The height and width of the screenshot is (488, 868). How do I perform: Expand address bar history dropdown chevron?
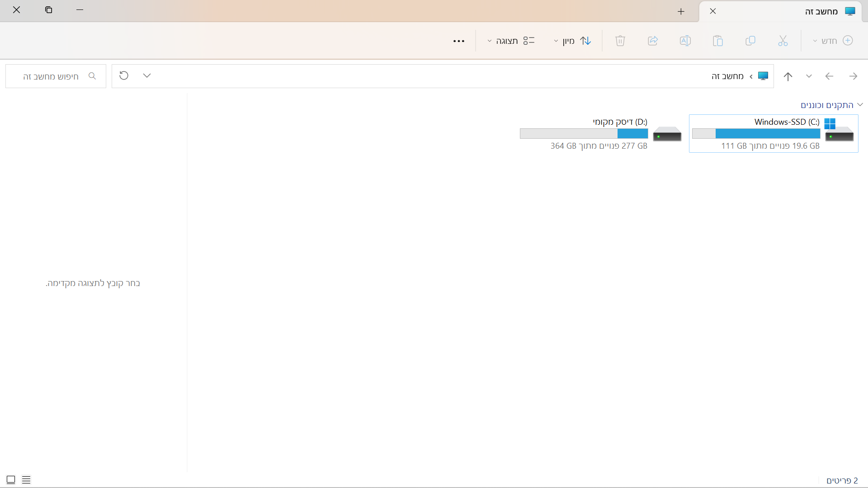tap(146, 76)
